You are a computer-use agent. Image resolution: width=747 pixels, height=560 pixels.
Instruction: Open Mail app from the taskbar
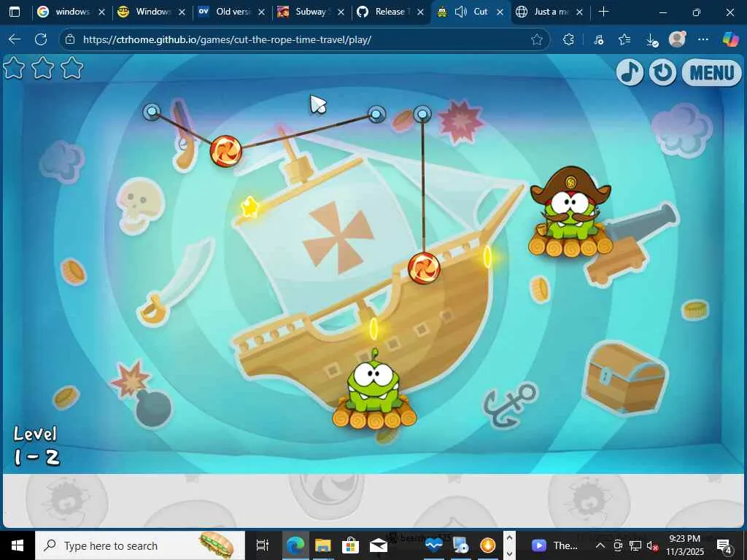pyautogui.click(x=379, y=545)
